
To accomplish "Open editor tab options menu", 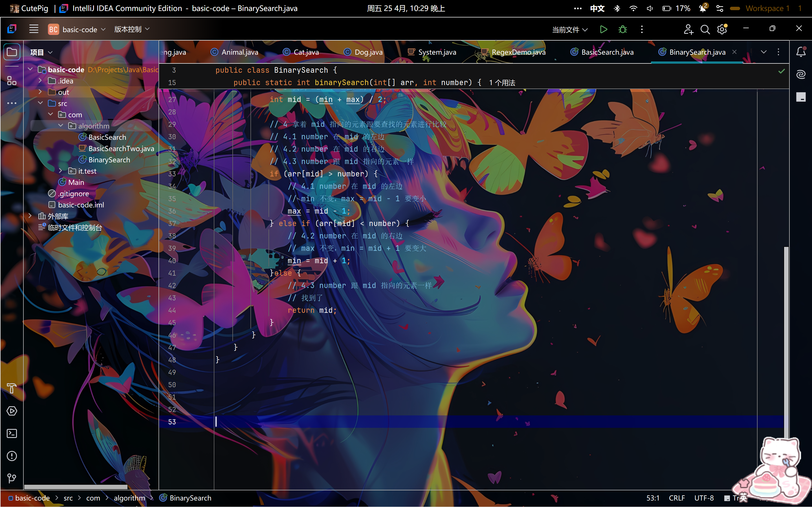I will [x=778, y=52].
